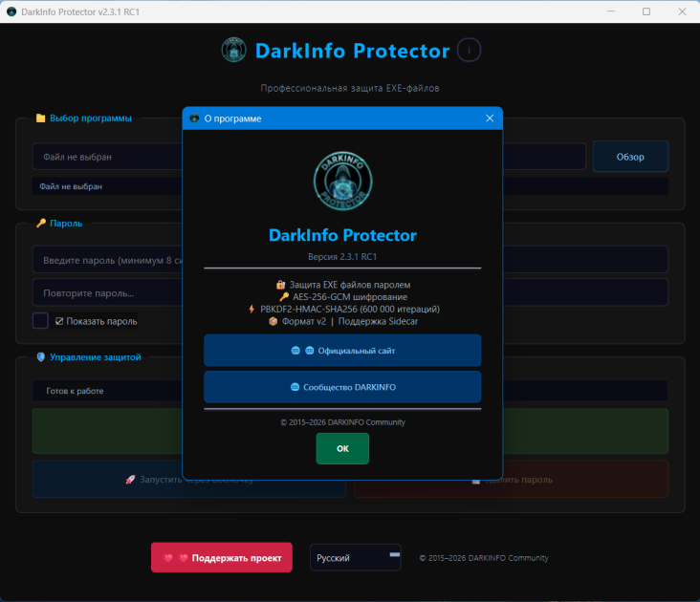Click the lightning icon beside PBKDF2-HMAC-SHA256
This screenshot has height=602, width=700.
coord(252,309)
